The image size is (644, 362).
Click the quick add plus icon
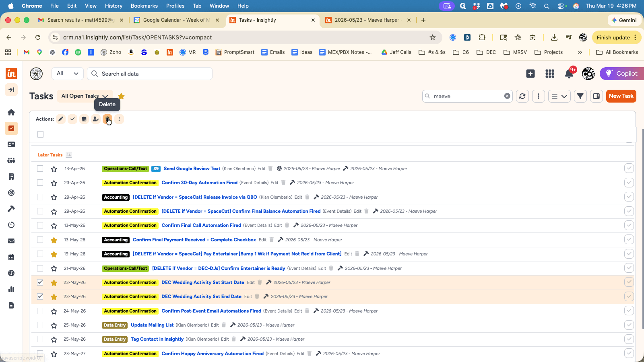pos(530,74)
